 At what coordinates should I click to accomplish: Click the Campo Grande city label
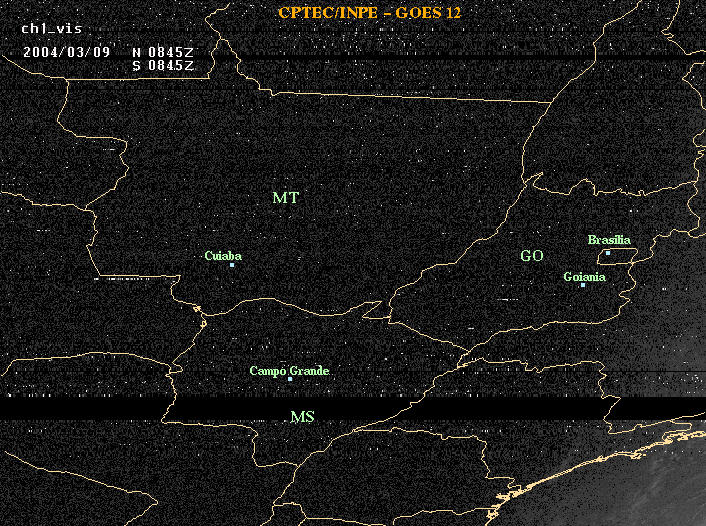click(289, 371)
